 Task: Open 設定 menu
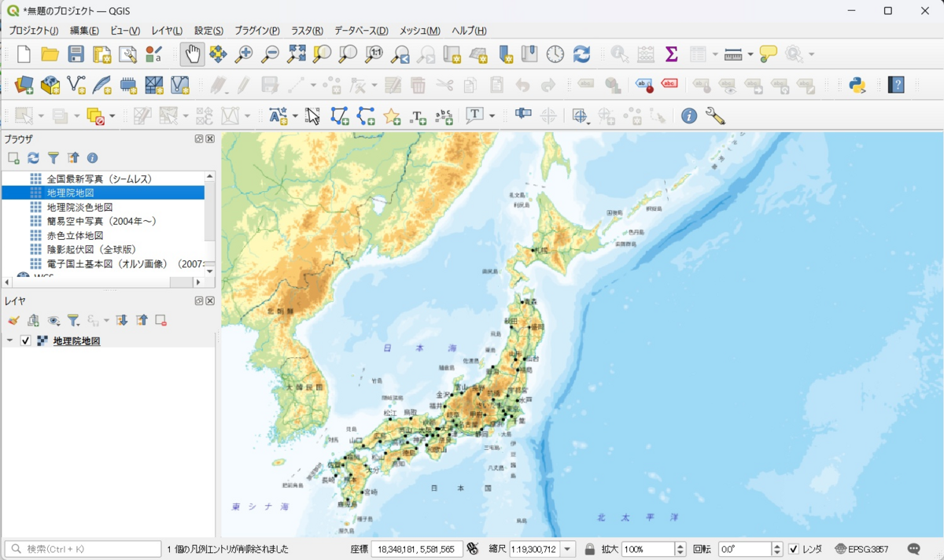point(208,31)
